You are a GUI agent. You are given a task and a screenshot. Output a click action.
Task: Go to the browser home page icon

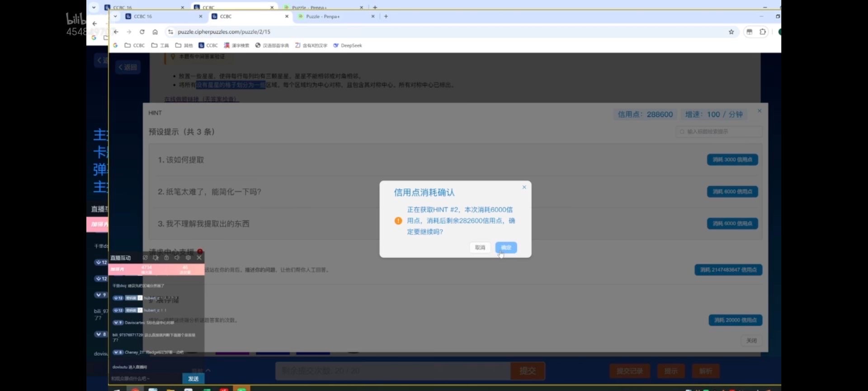155,32
